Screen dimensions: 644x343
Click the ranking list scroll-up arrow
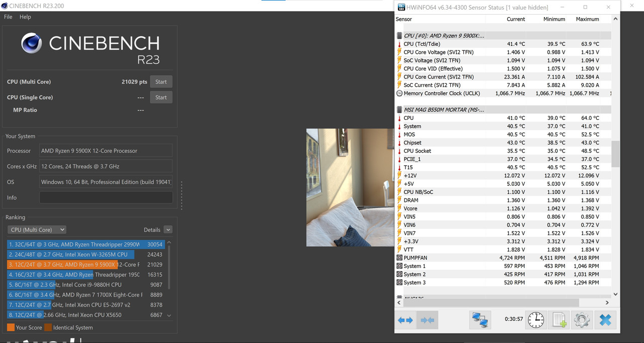(x=169, y=242)
